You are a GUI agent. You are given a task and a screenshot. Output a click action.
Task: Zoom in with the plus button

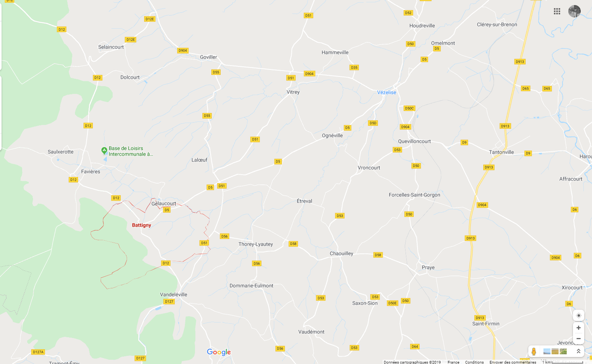578,328
